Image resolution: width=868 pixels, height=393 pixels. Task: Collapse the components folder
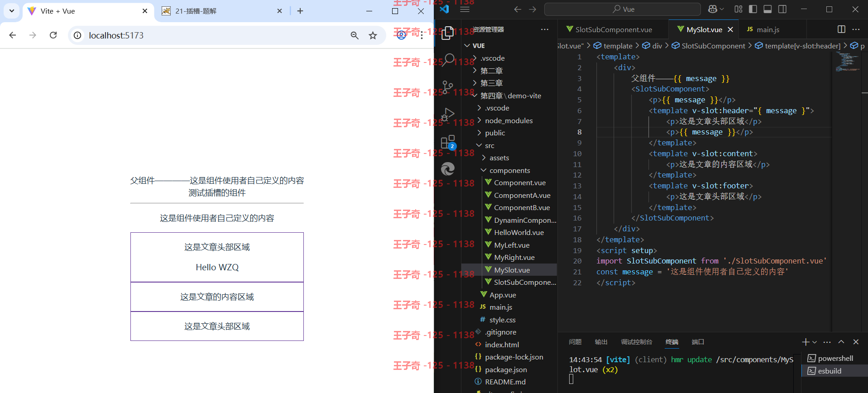[x=509, y=170]
